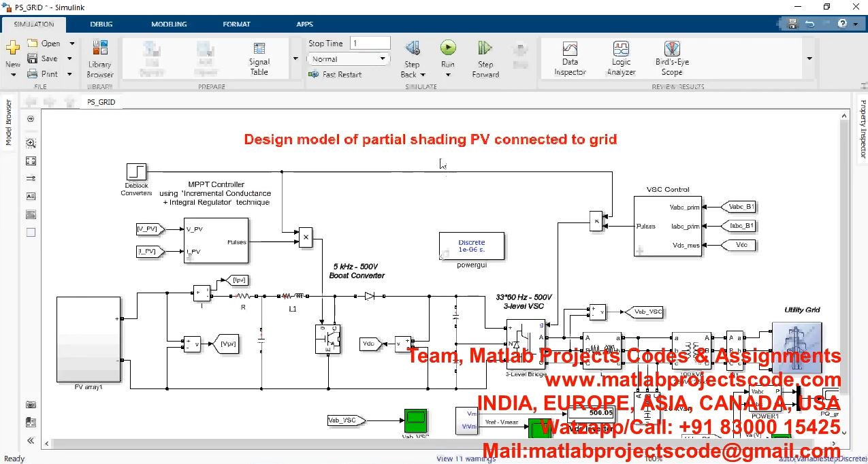The image size is (868, 464).
Task: Open Bird's-Eye Scope
Action: tap(671, 58)
